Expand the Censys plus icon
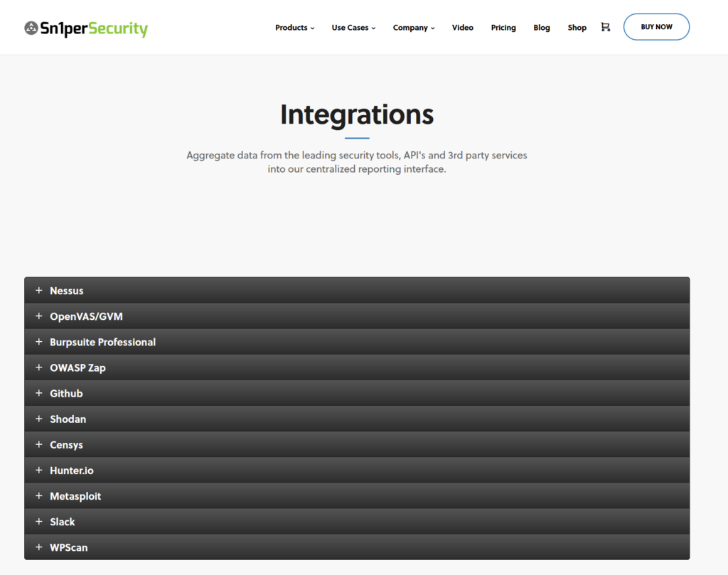Viewport: 728px width, 575px height. (39, 445)
